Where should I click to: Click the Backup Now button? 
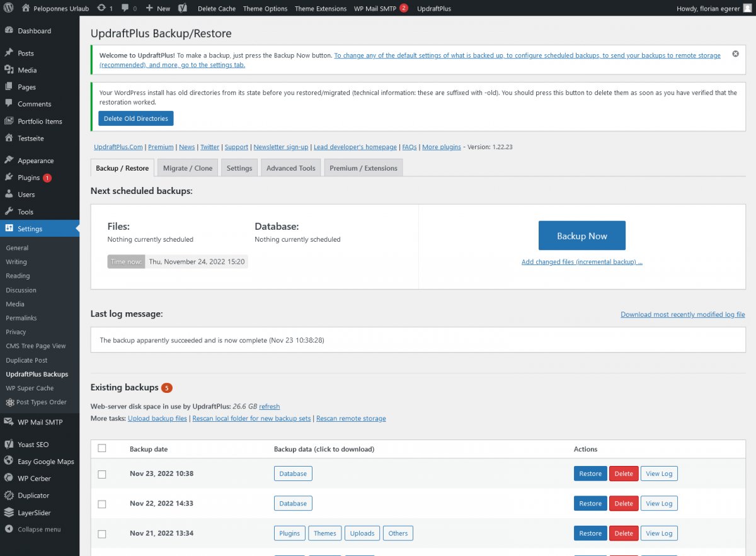582,236
